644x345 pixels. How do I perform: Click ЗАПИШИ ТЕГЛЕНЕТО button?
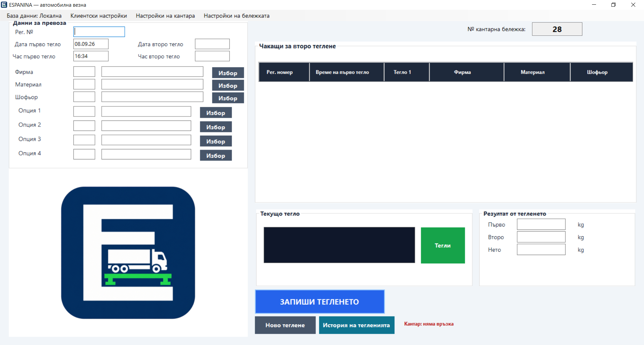coord(320,302)
